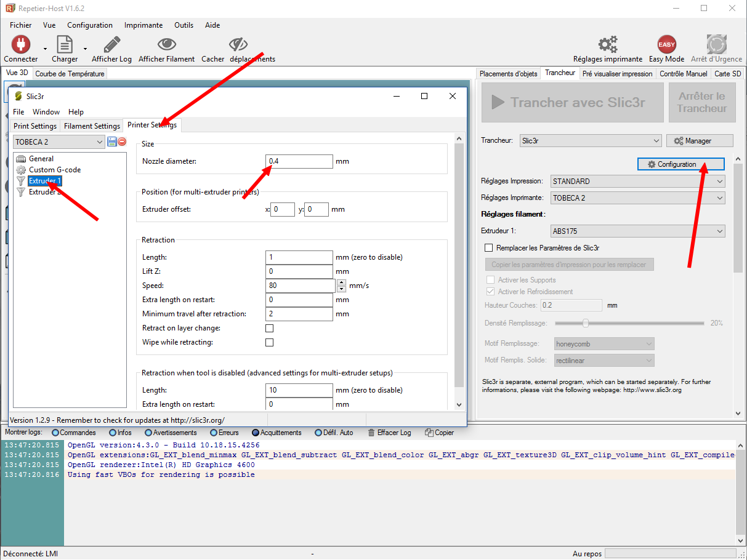The width and height of the screenshot is (747, 560).
Task: Switch to Filament Settings tab
Action: point(92,126)
